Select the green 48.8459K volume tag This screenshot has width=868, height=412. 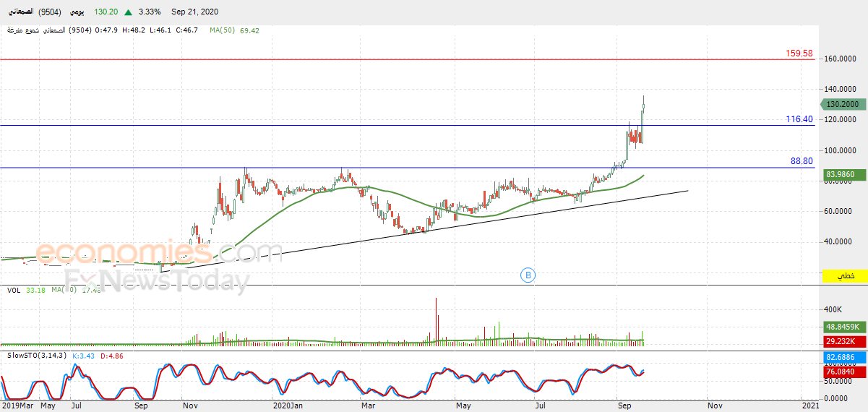(843, 327)
